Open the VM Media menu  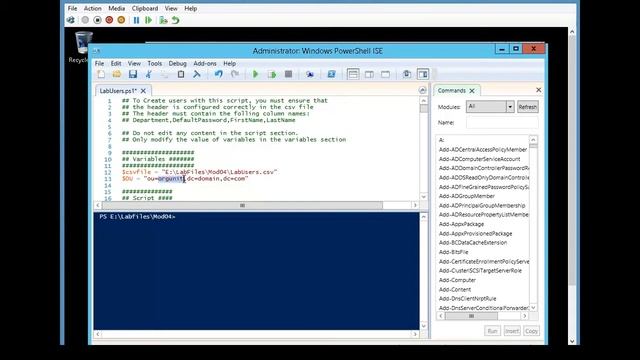coord(117,9)
